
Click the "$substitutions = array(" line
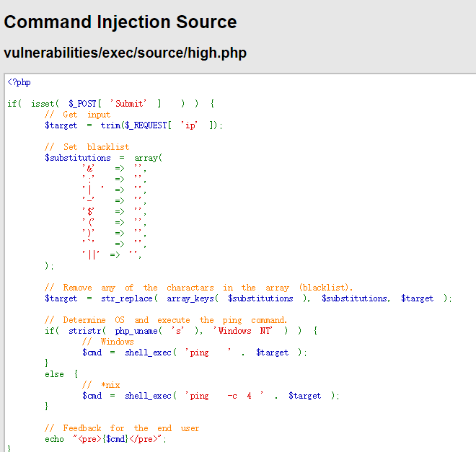point(104,158)
